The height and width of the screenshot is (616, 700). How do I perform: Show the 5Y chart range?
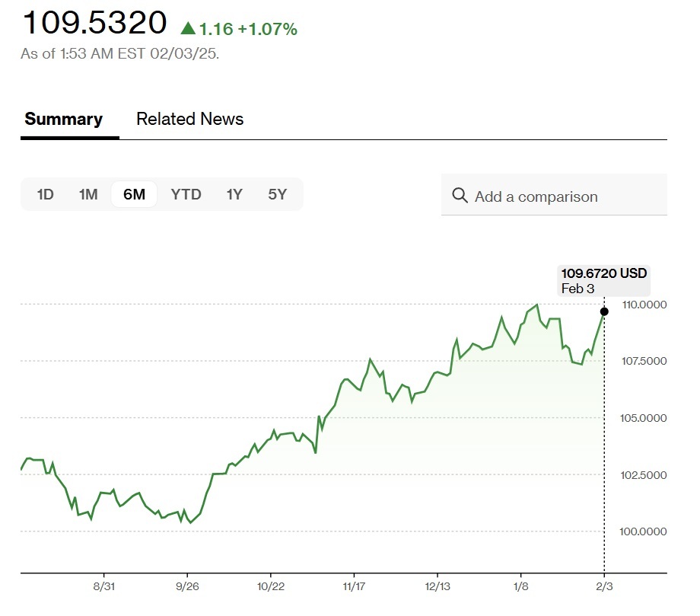(x=277, y=194)
